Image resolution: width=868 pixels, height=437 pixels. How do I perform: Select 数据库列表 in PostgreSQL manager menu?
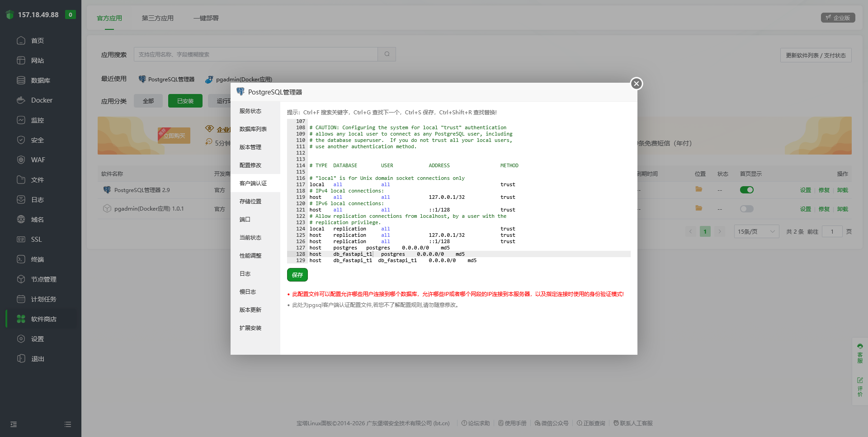pos(255,129)
